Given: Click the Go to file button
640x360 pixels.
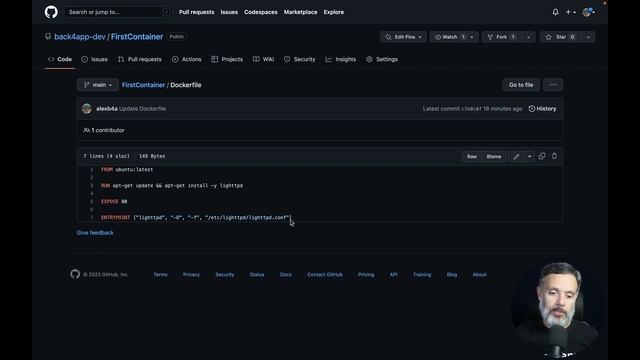Looking at the screenshot, I should [x=521, y=85].
